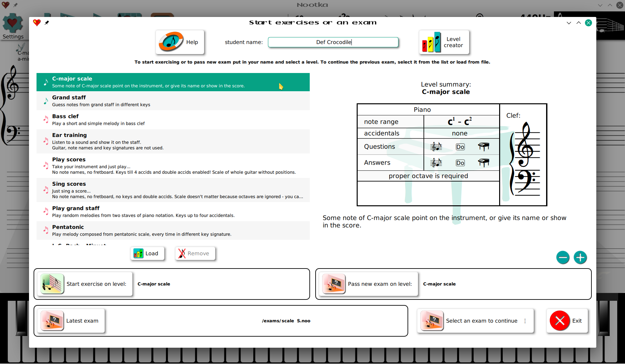
Task: Click the dialog roll-up chevron
Action: click(579, 23)
